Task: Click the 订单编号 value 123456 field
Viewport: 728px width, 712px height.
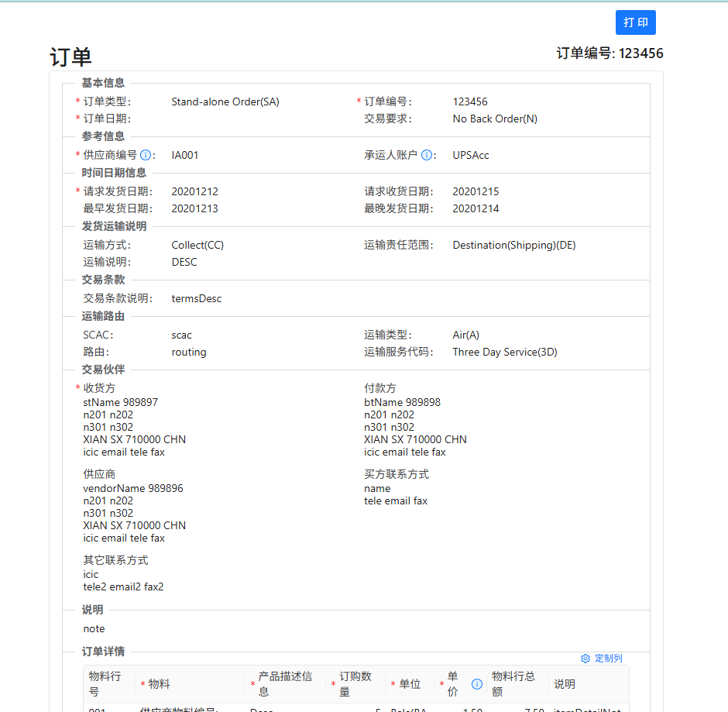Action: tap(470, 101)
